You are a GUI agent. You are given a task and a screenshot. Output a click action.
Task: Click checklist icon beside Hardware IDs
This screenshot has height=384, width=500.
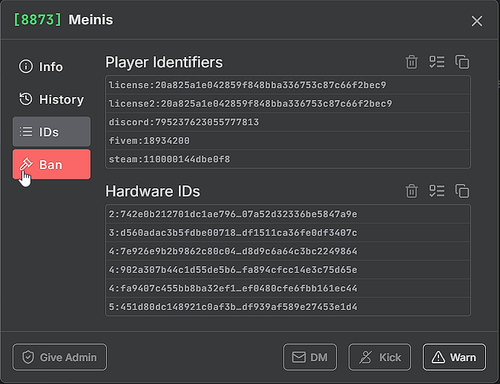[x=437, y=191]
